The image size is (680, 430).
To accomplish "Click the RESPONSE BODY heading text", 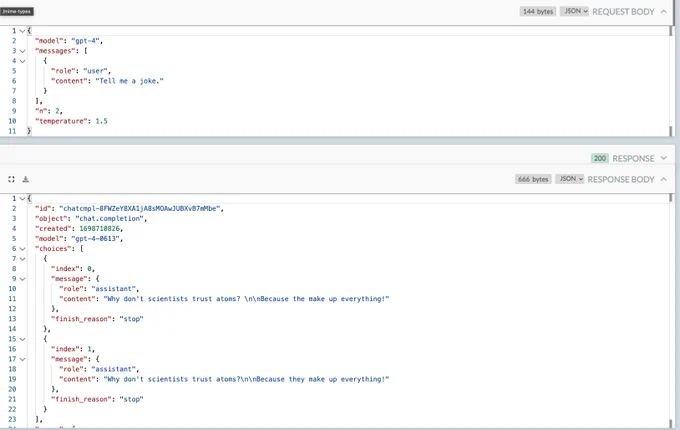I will (x=621, y=179).
